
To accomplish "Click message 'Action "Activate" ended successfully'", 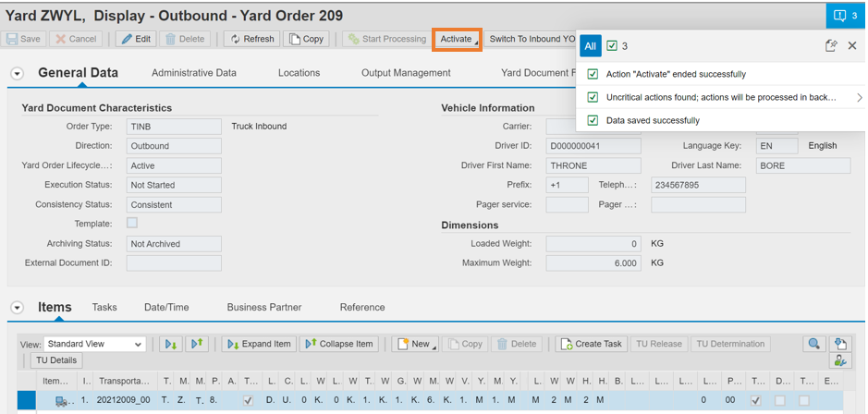I will [x=676, y=74].
